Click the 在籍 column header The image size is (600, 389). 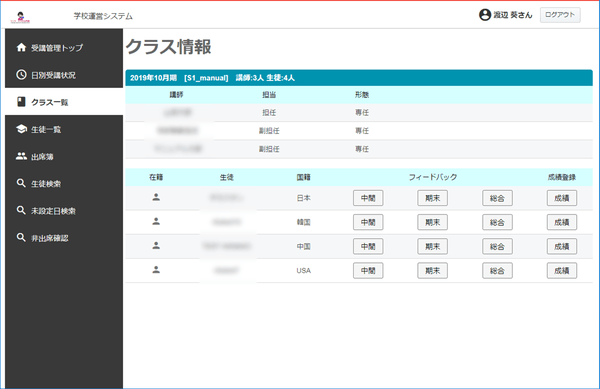pyautogui.click(x=156, y=177)
